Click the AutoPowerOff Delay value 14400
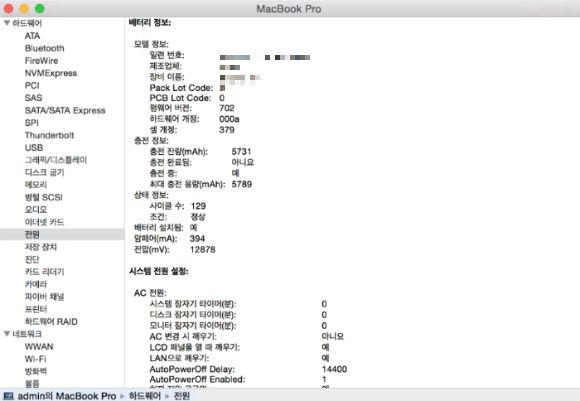Screen dimensions: 580x401 [x=334, y=369]
